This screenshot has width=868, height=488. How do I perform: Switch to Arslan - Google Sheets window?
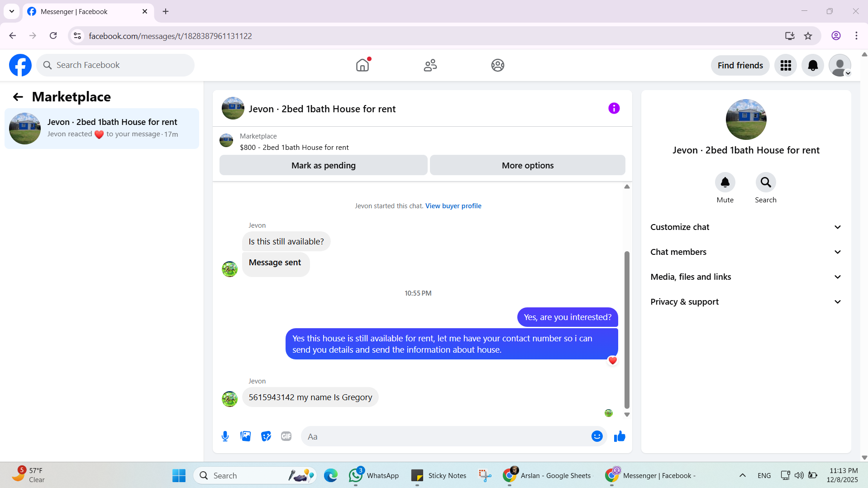(x=548, y=475)
